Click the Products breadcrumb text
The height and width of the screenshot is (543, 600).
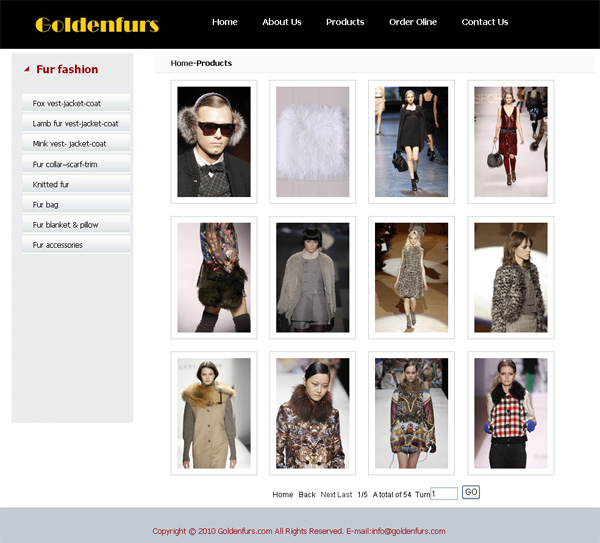pyautogui.click(x=214, y=63)
